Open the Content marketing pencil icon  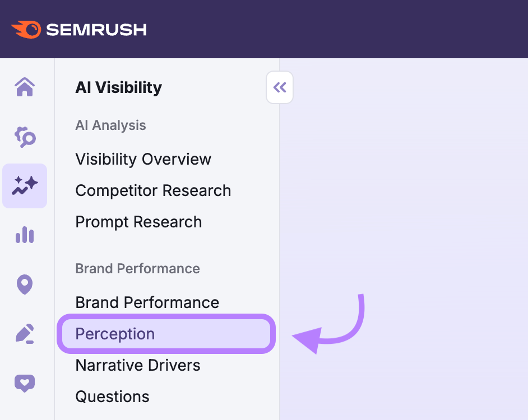coord(25,334)
